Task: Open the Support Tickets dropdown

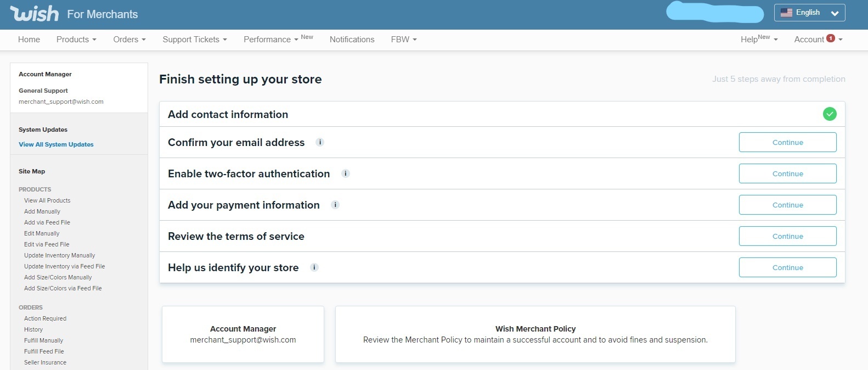Action: click(x=194, y=40)
